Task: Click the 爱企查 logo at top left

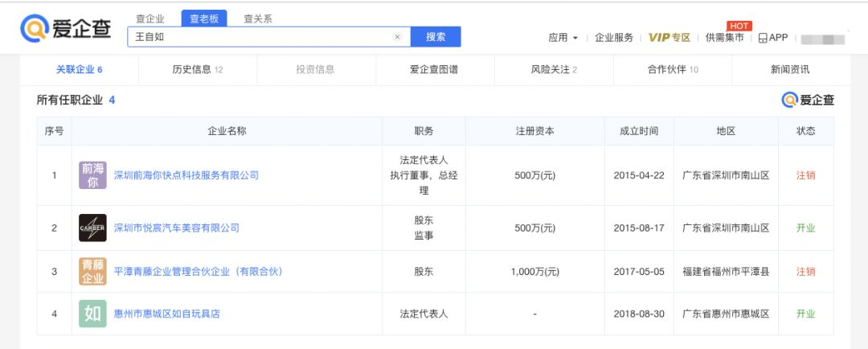Action: [x=66, y=29]
